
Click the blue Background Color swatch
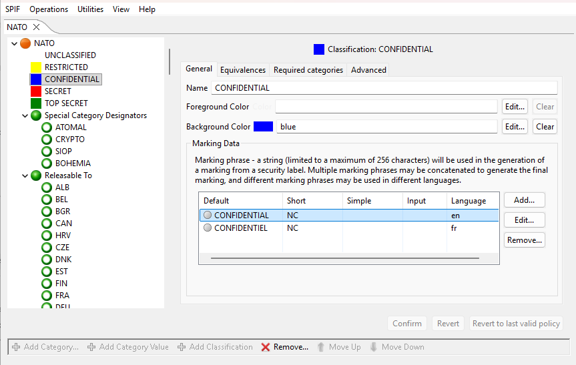pyautogui.click(x=263, y=127)
